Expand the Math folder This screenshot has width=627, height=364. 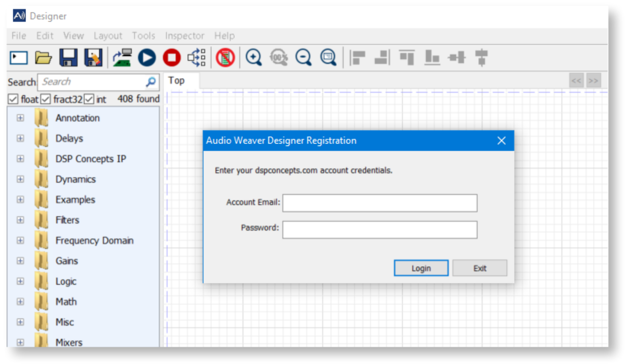click(20, 302)
